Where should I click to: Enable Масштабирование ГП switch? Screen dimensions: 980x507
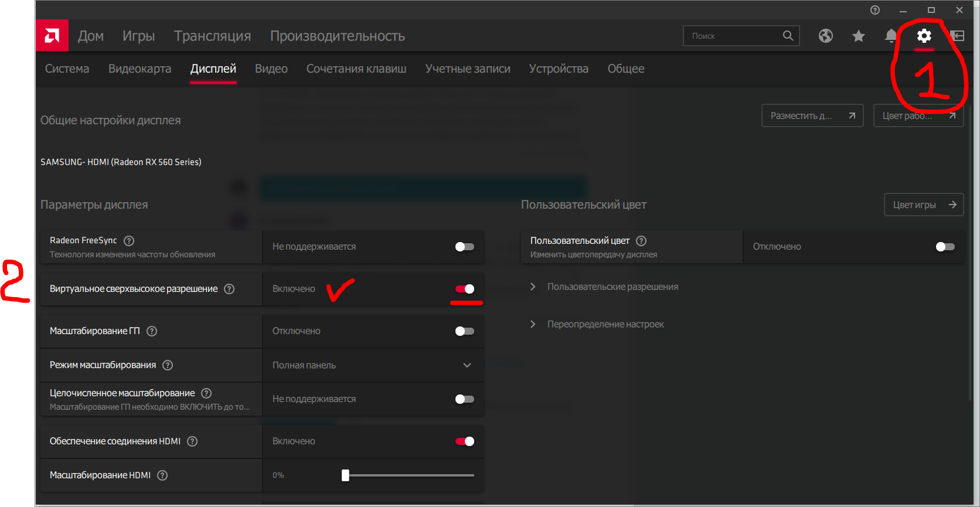465,331
